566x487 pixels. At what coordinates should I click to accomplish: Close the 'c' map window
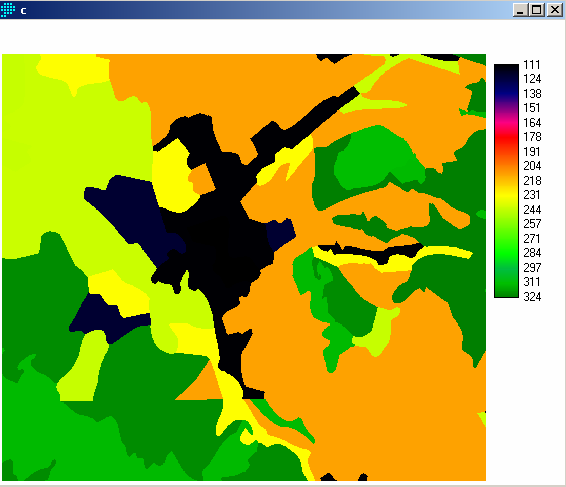click(x=554, y=10)
